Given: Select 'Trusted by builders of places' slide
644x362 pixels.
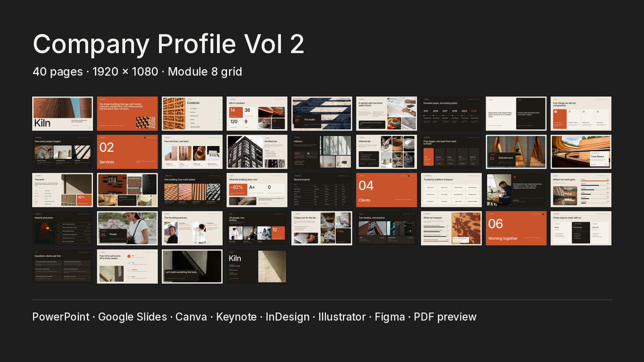Looking at the screenshot, I should pos(451,190).
